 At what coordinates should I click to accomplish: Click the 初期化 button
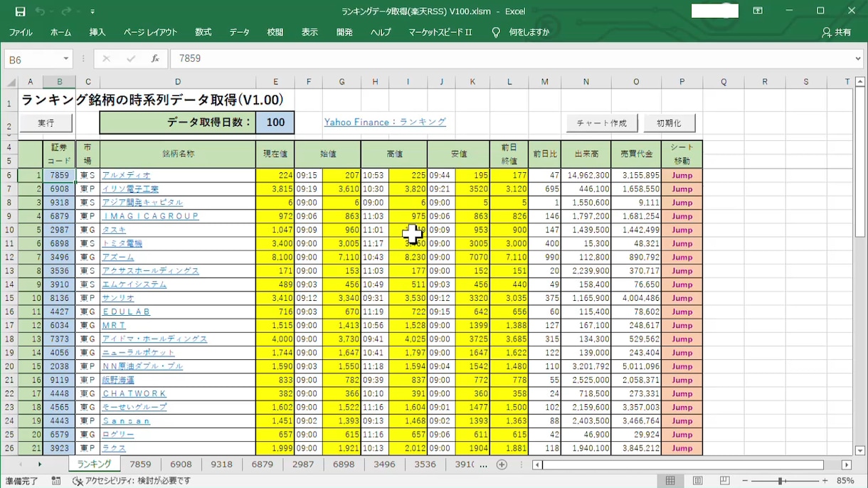pos(669,123)
